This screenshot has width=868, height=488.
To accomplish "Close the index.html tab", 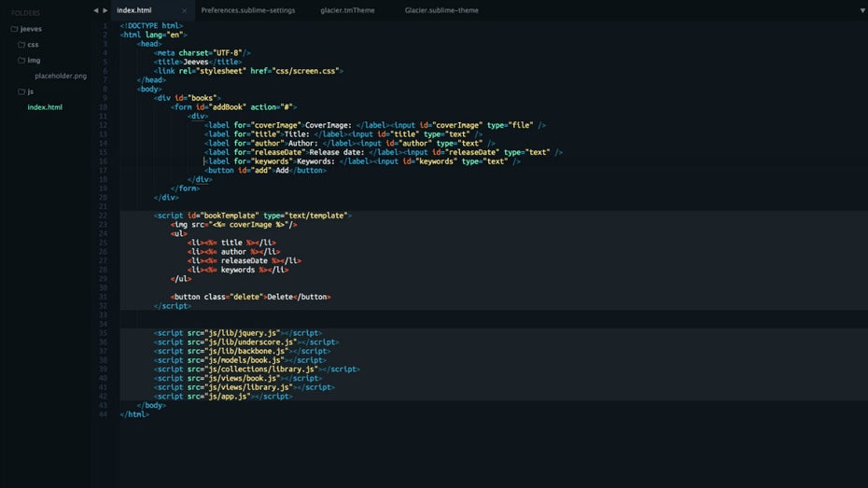I will [183, 10].
